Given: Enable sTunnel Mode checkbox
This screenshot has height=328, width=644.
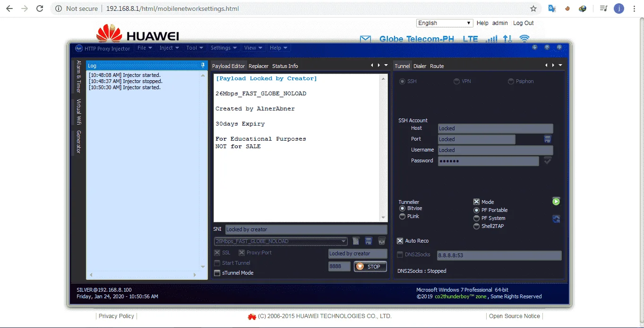Looking at the screenshot, I should (217, 273).
